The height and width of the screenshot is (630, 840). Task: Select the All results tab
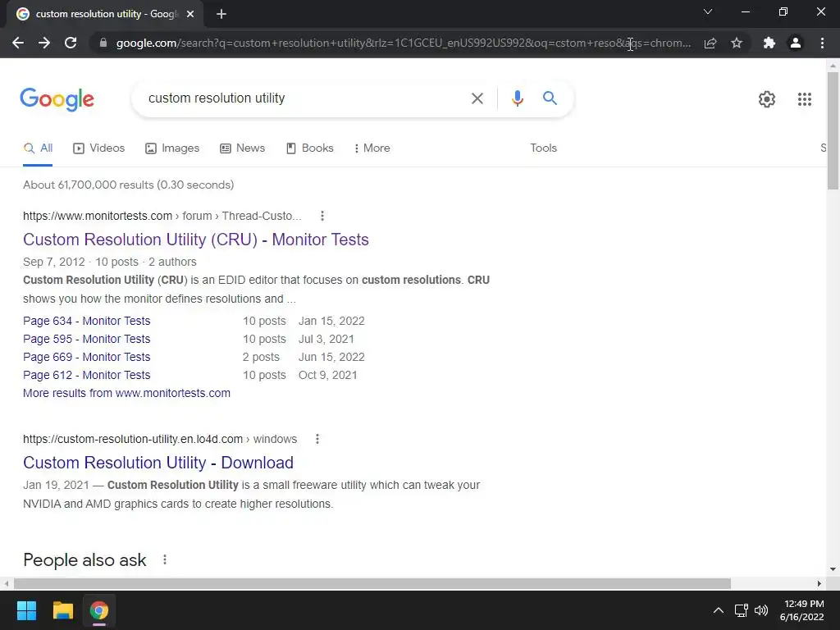click(38, 148)
